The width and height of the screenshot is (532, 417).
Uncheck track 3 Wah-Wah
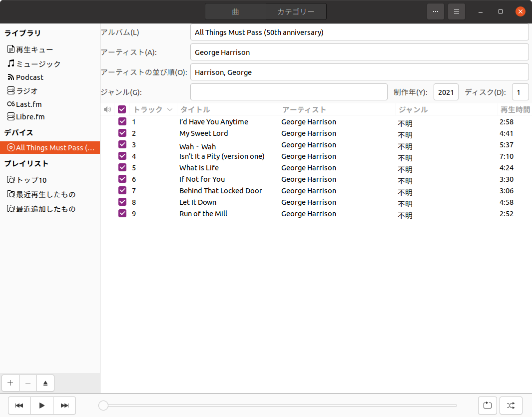pos(122,144)
